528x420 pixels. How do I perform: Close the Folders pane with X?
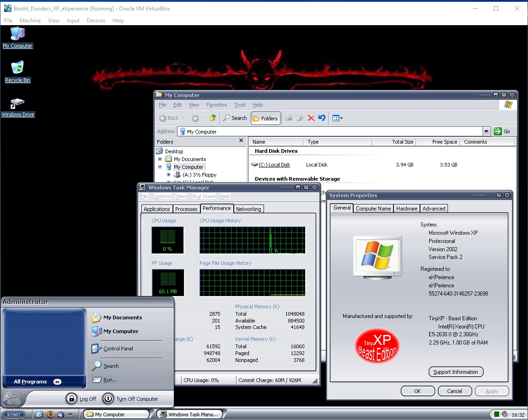click(x=241, y=140)
